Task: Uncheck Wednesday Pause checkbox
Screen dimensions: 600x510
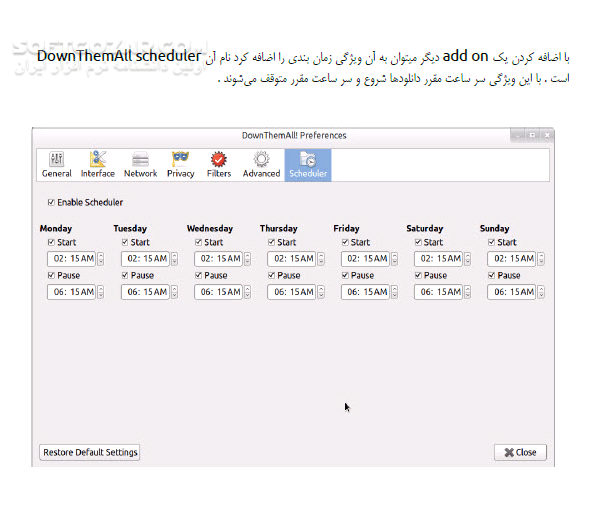Action: pyautogui.click(x=198, y=275)
